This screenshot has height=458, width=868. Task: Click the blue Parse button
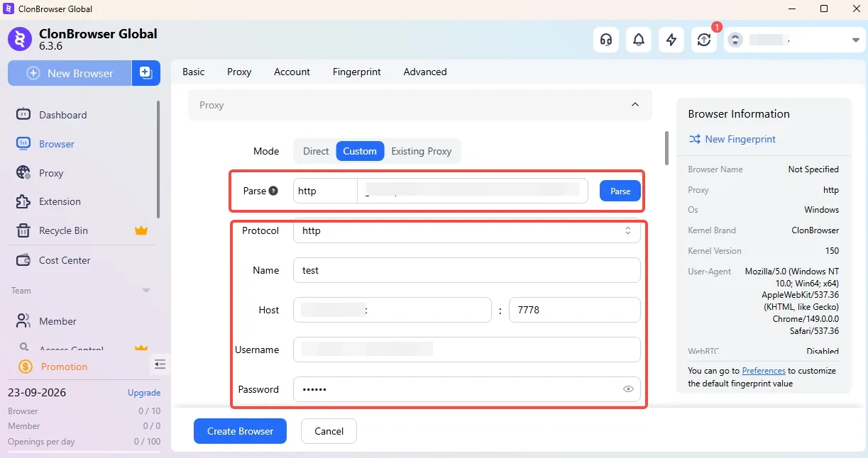(x=620, y=191)
